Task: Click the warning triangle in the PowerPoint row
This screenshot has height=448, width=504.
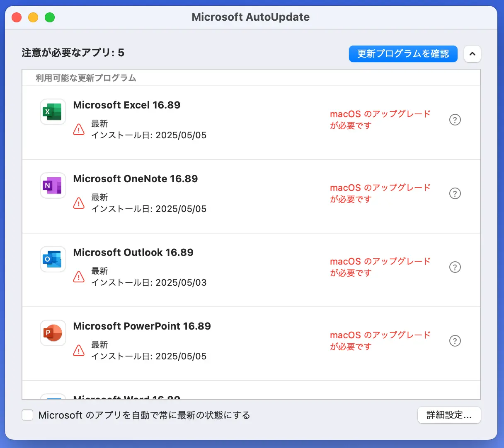Action: 78,350
